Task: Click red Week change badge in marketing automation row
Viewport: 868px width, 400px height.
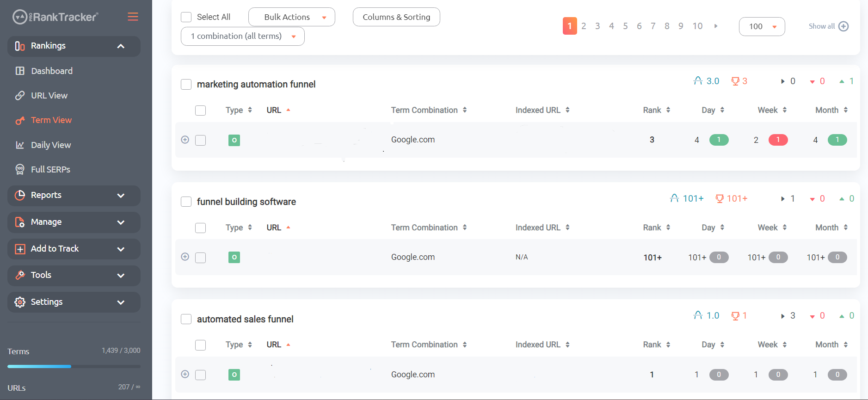Action: click(778, 140)
